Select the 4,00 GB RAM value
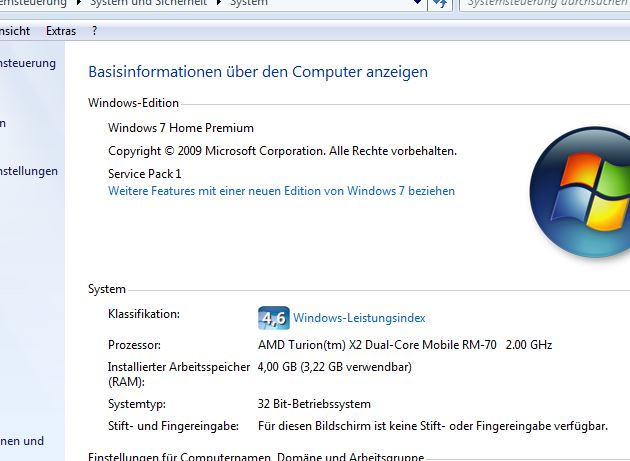The width and height of the screenshot is (630, 461). click(x=335, y=367)
